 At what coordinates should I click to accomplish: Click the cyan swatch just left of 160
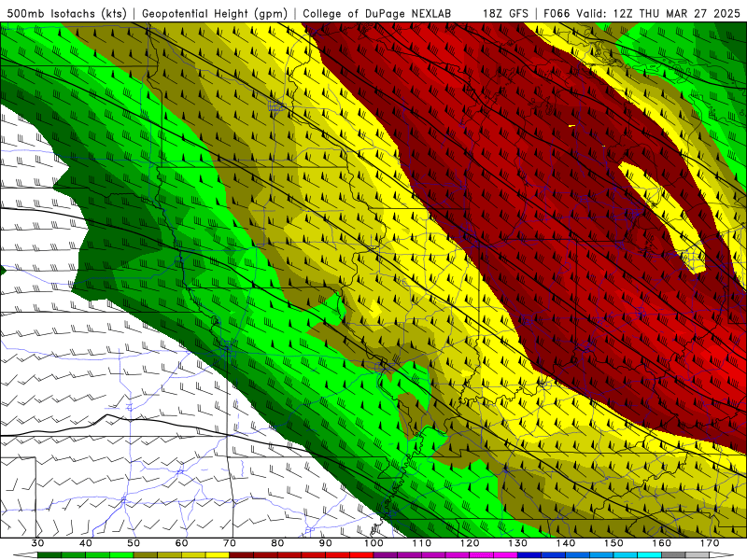pyautogui.click(x=649, y=555)
